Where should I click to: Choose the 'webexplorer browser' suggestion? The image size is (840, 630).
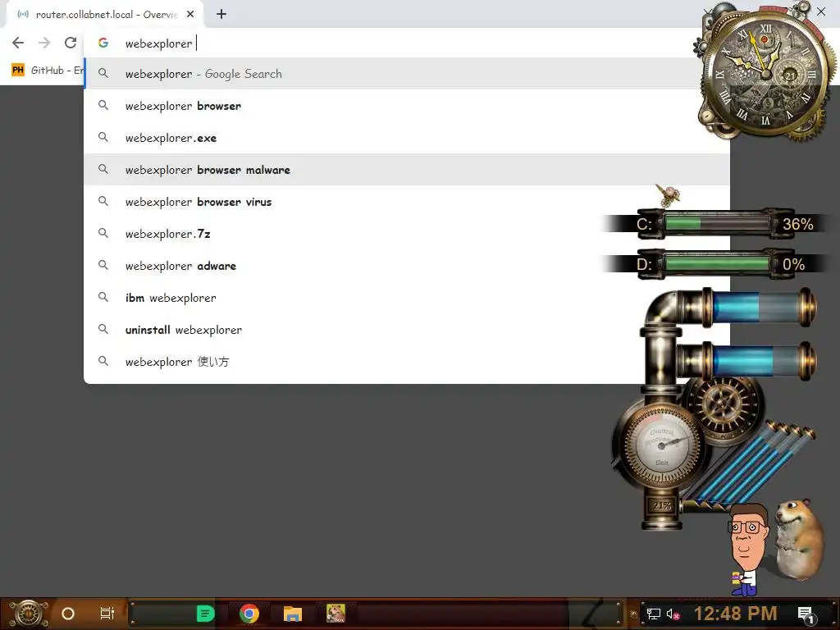point(407,106)
